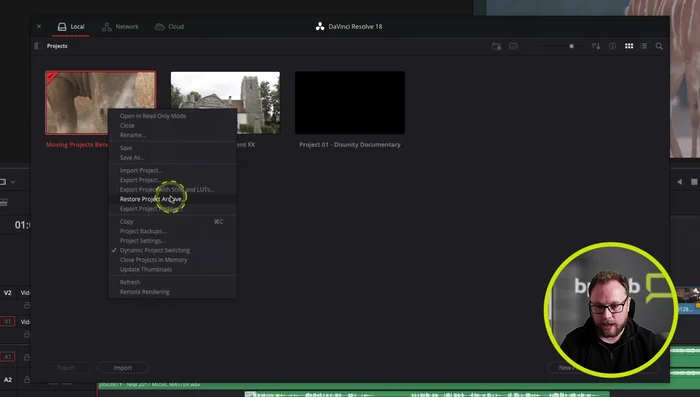Switch to the Cloud database tab
The width and height of the screenshot is (700, 397).
(169, 27)
